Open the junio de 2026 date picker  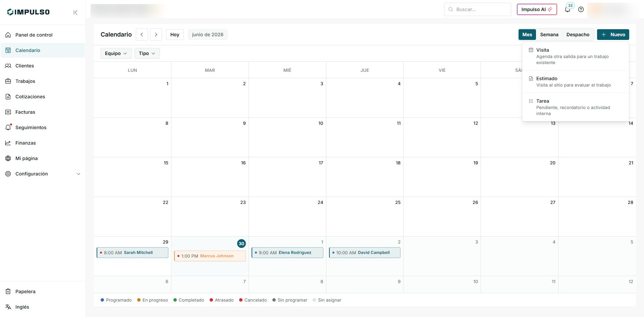click(x=208, y=35)
